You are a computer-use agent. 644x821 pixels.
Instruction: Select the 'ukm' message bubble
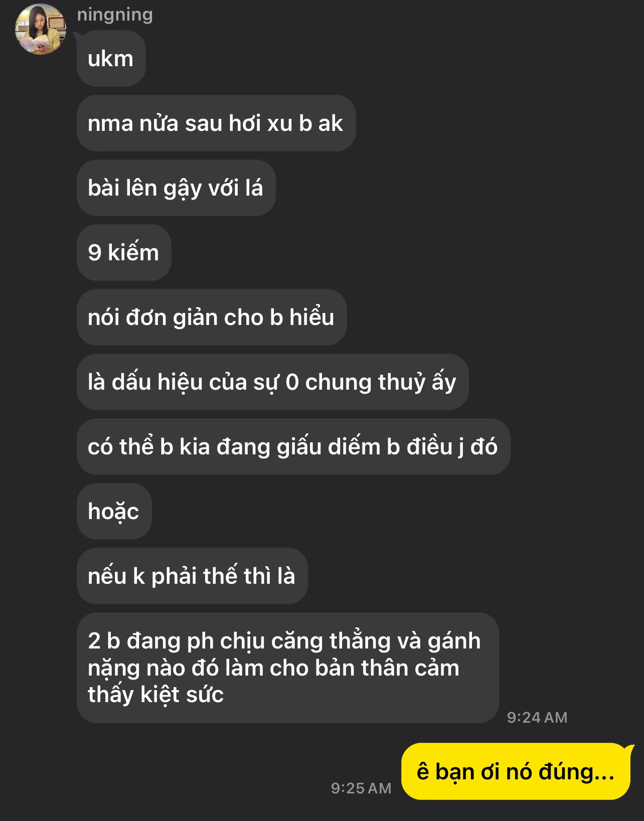tap(111, 59)
